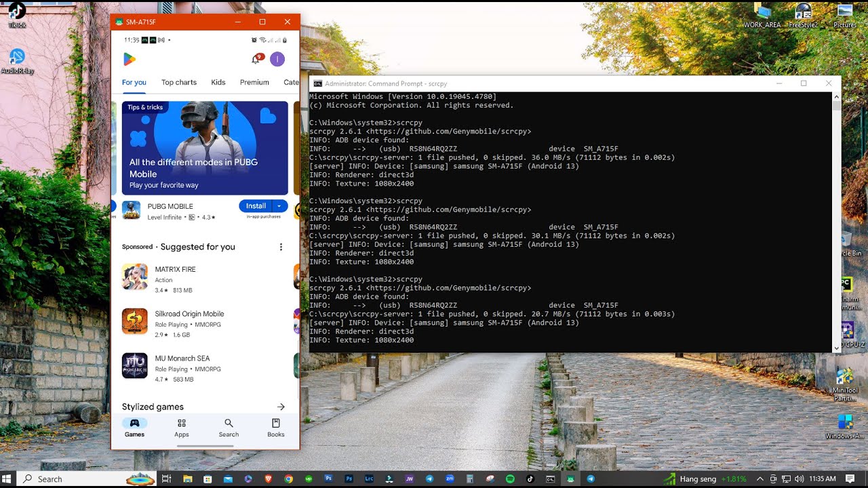Open Silkroad Origin Mobile icon
Screen dimensions: 868x488
tap(134, 321)
